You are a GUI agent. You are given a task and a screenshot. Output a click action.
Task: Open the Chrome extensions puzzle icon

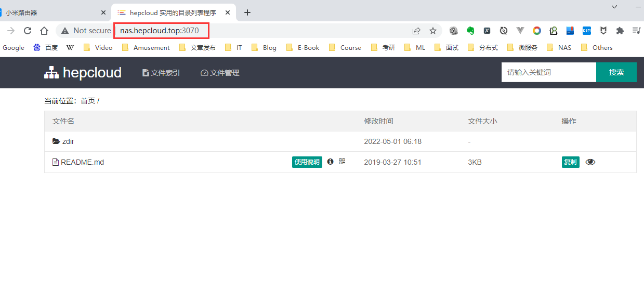pyautogui.click(x=620, y=31)
